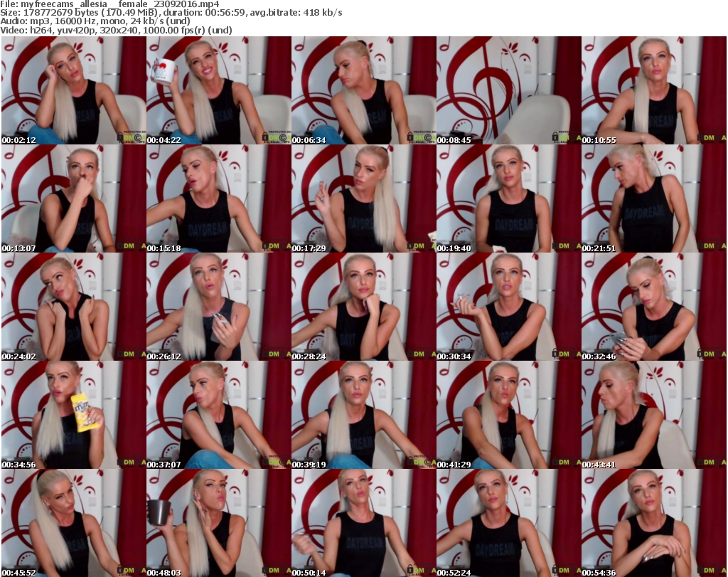The image size is (728, 577).
Task: Pick the frame at 00:19:40
Action: tap(509, 198)
